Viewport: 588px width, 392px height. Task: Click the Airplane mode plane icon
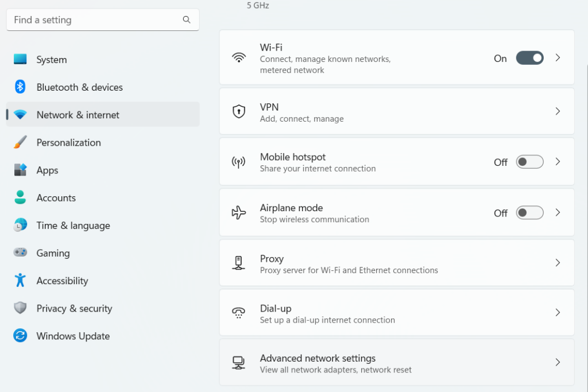pyautogui.click(x=238, y=212)
